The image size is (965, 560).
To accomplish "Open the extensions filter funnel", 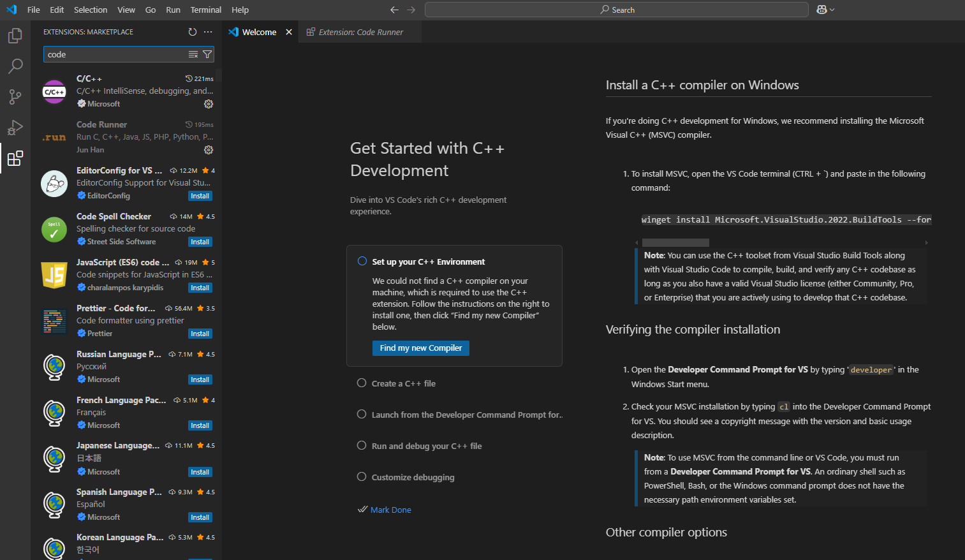I will pyautogui.click(x=207, y=54).
